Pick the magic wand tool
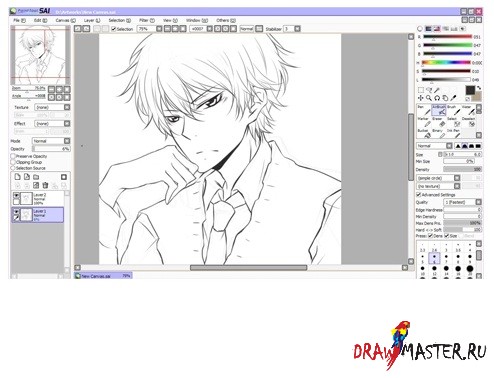Screen dimensions: 494x378 [437, 90]
